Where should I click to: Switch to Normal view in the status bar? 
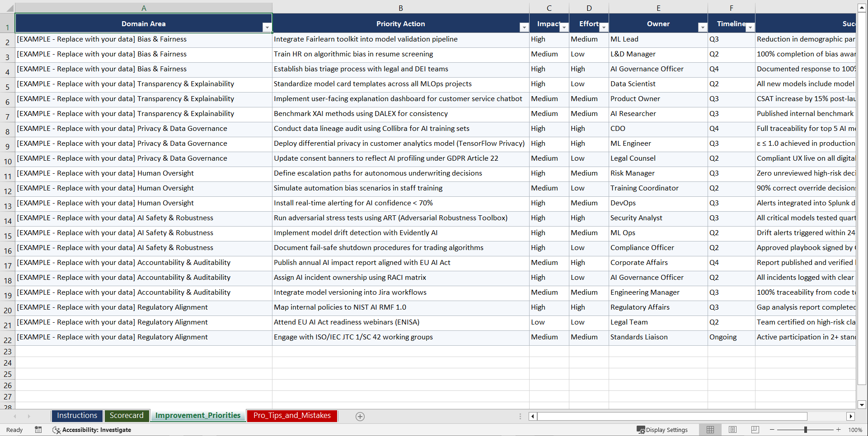tap(710, 430)
